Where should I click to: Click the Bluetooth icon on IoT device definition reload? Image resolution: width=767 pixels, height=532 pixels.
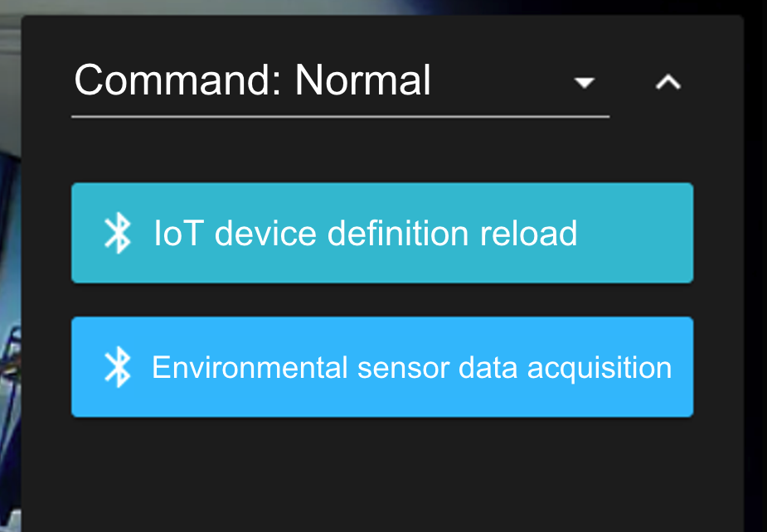[x=119, y=234]
